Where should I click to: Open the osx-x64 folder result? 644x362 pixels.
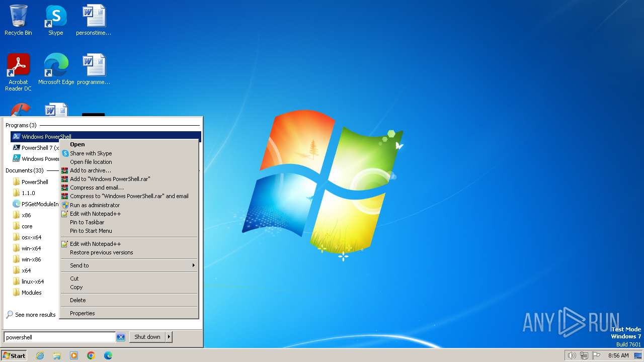tap(35, 237)
